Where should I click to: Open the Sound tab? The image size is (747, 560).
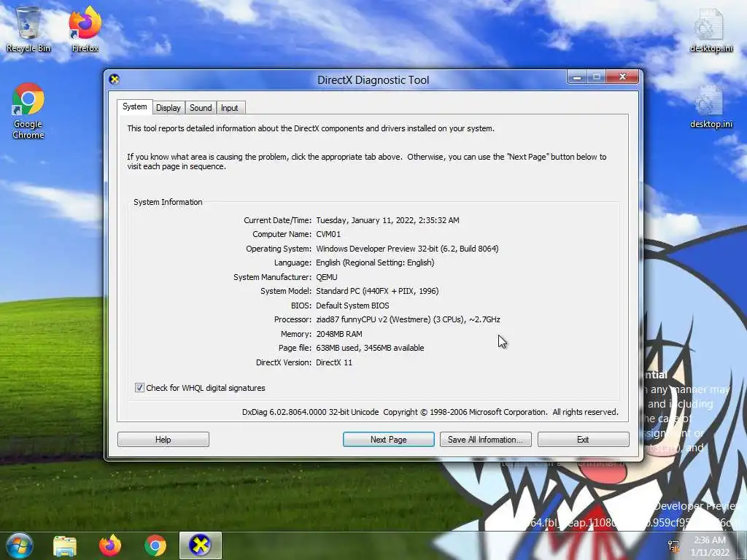tap(201, 108)
